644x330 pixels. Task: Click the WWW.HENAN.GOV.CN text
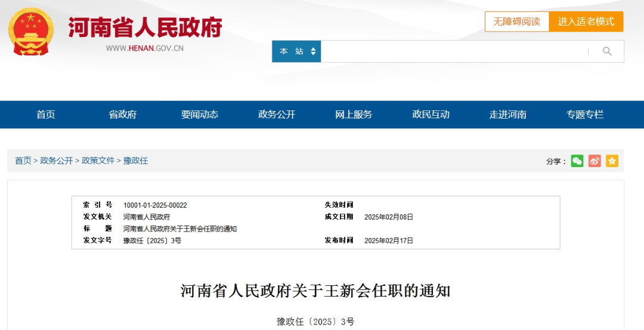point(144,48)
